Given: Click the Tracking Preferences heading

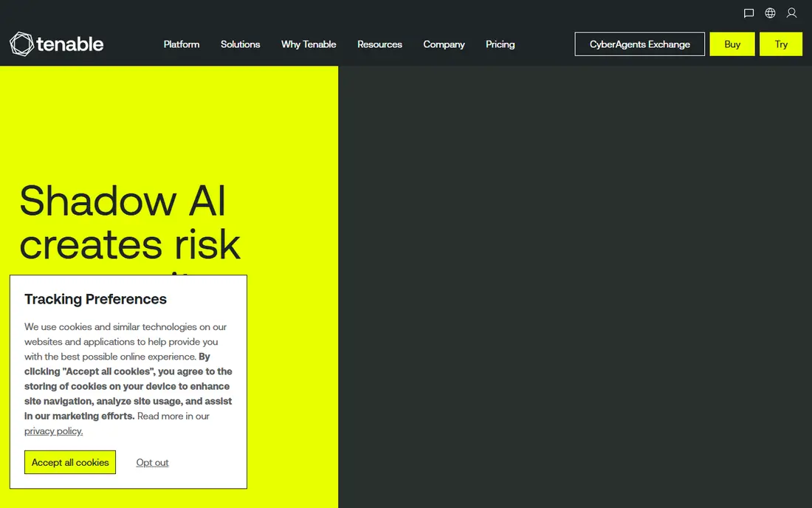Looking at the screenshot, I should pos(95,299).
